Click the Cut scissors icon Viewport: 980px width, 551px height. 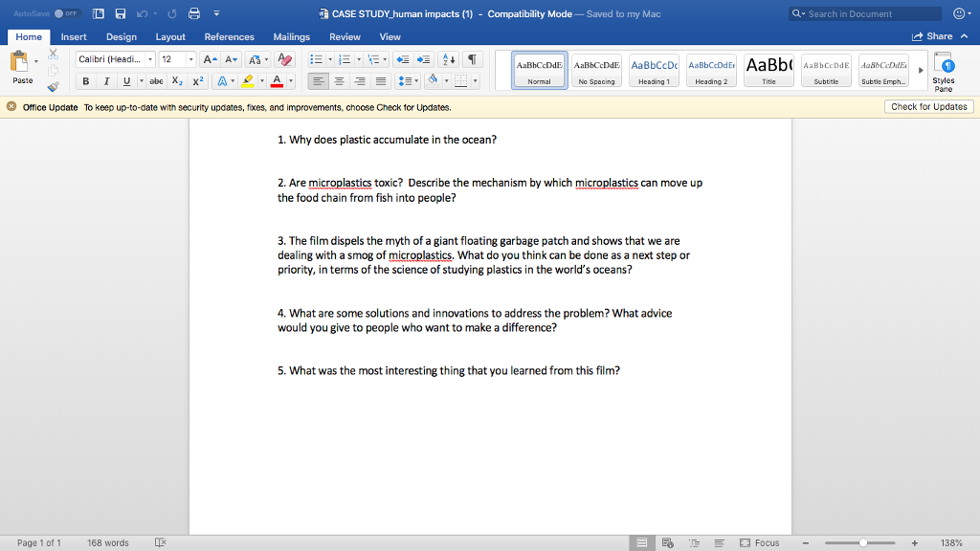[54, 55]
